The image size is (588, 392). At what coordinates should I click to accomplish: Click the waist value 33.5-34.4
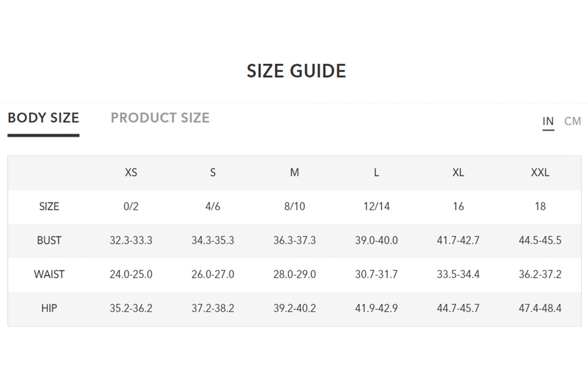tap(458, 274)
